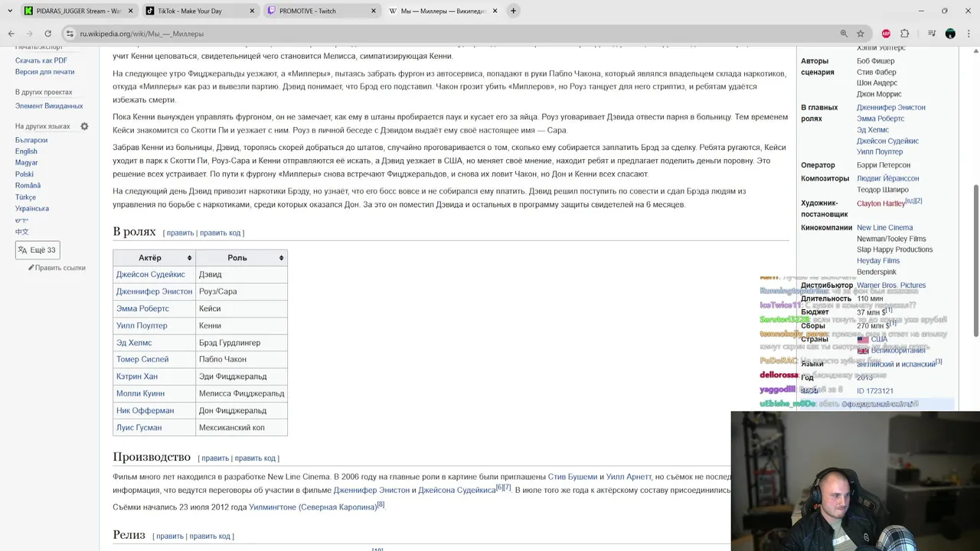Switch to the TikTok - Make Your Day tab
The width and height of the screenshot is (980, 551).
click(x=199, y=11)
